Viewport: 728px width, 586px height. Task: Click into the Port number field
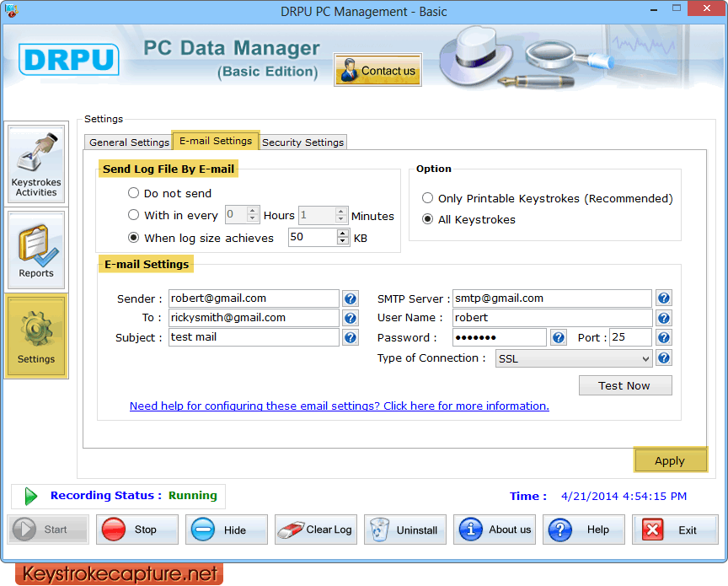point(630,337)
